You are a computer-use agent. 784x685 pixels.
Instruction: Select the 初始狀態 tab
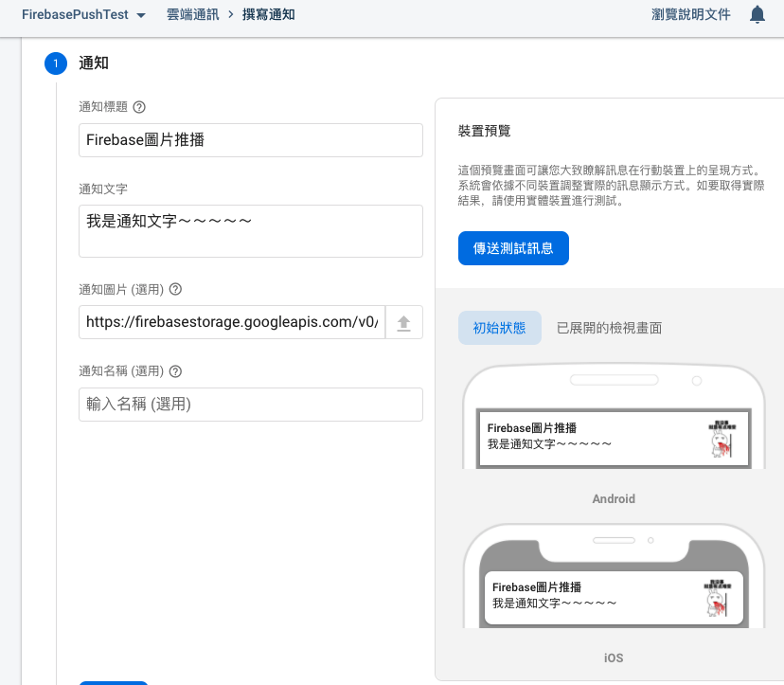pyautogui.click(x=500, y=328)
